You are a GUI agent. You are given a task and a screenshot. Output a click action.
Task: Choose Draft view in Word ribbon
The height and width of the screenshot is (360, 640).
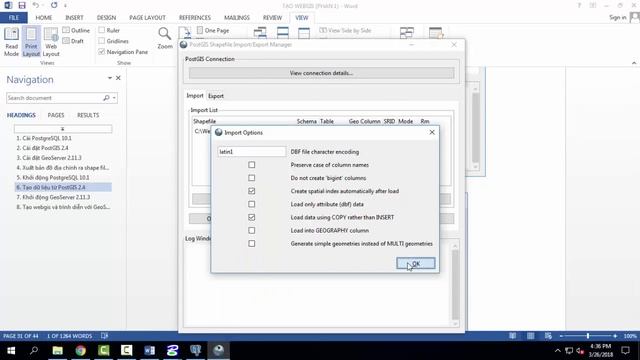[x=73, y=41]
